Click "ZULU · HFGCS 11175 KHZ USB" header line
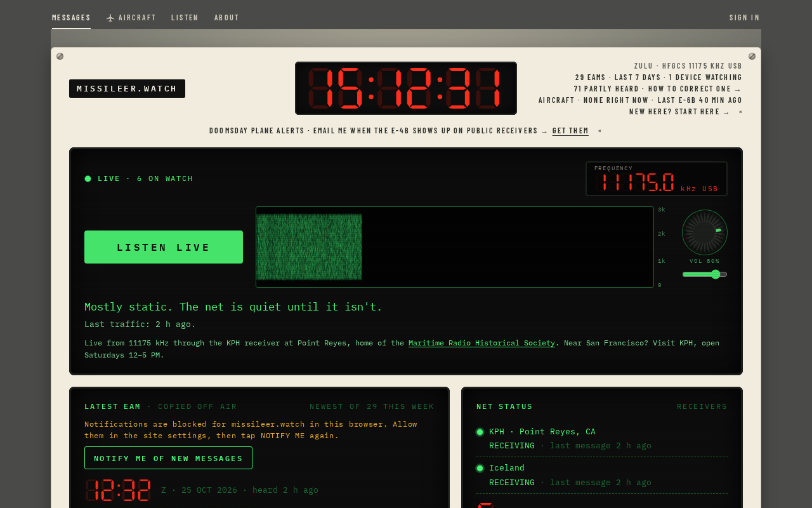 tap(688, 66)
